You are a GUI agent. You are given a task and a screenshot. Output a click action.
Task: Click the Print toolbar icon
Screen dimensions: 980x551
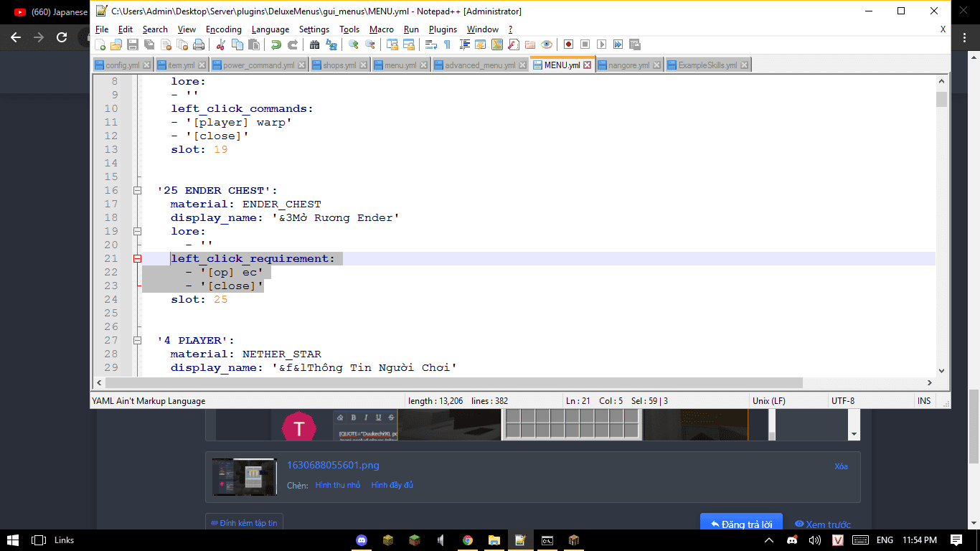click(x=199, y=44)
